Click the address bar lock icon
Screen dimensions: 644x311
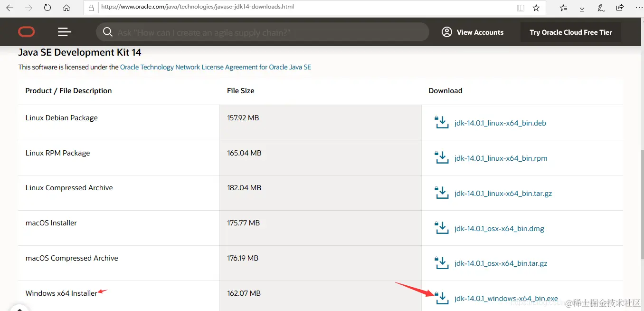[x=91, y=8]
